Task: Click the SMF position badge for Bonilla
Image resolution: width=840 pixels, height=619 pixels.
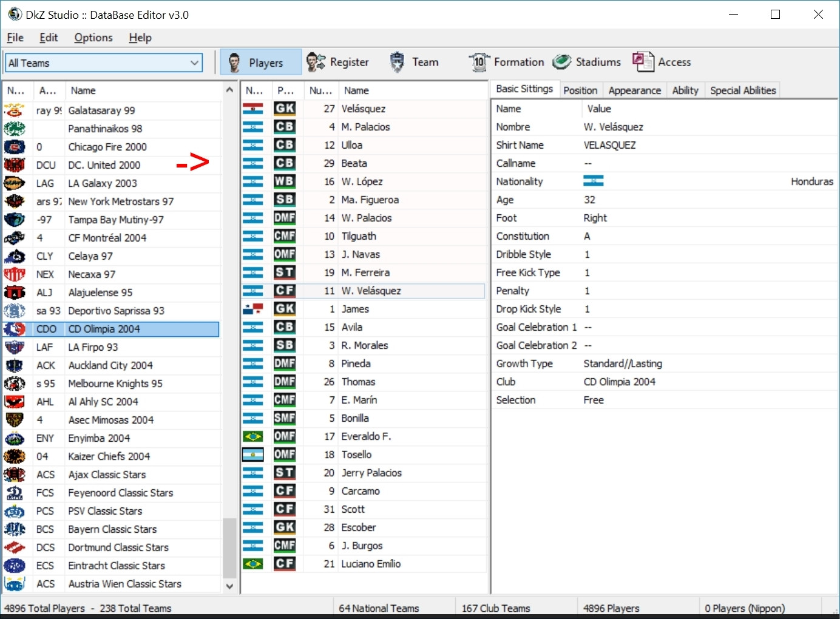Action: (285, 418)
